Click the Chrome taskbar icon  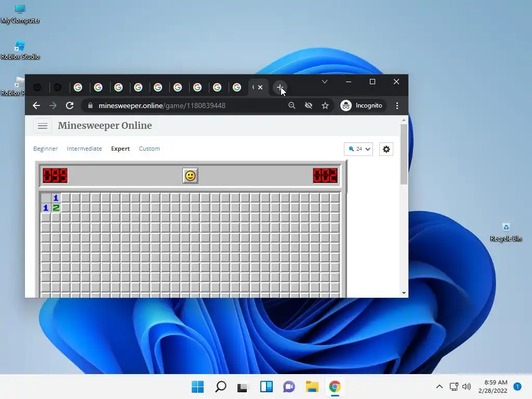[335, 387]
